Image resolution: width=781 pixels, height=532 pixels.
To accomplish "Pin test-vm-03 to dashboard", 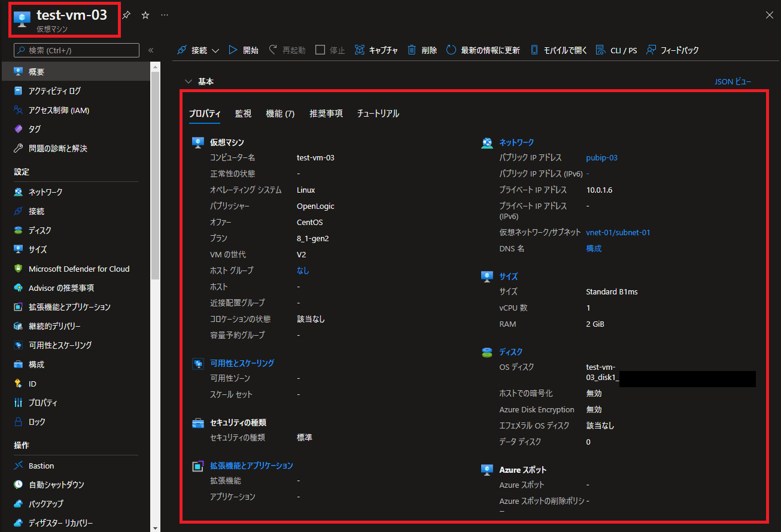I will (x=126, y=16).
